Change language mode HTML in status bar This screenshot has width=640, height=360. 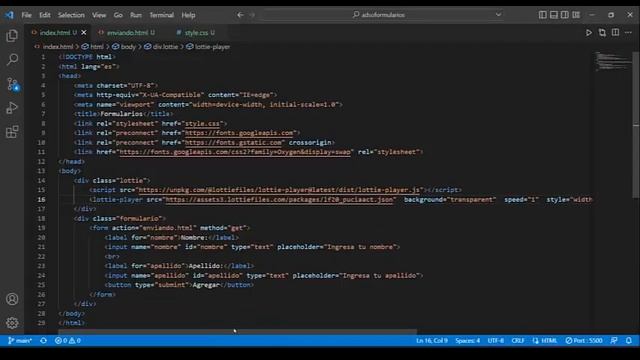(x=545, y=340)
